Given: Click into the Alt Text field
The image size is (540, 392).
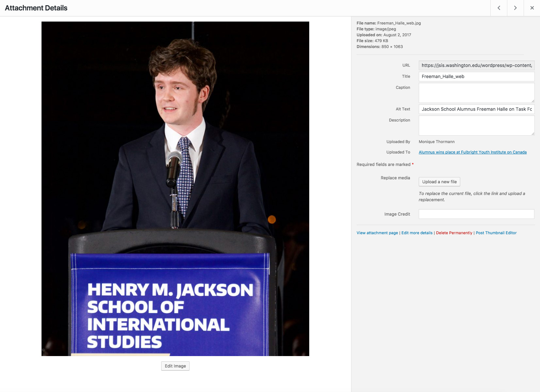Looking at the screenshot, I should tap(477, 109).
